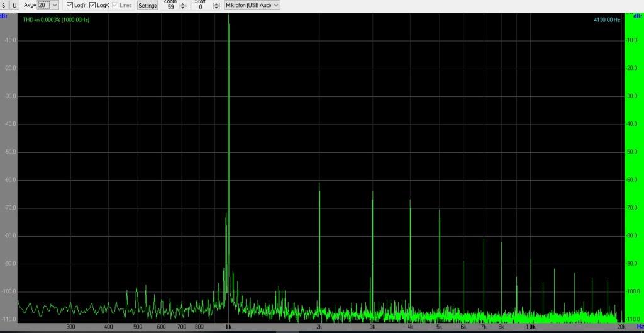Click the 500 frequency axis label
The width and height of the screenshot is (644, 333).
[138, 327]
